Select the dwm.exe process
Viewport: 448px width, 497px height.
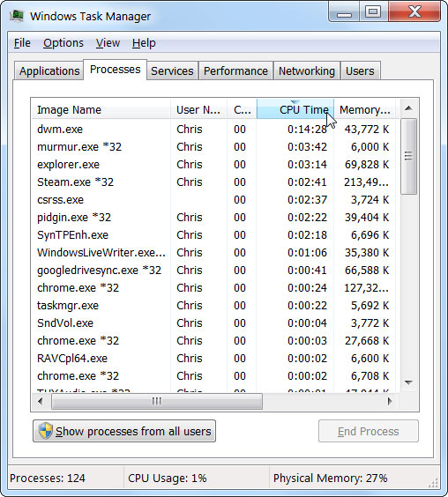tap(213, 130)
